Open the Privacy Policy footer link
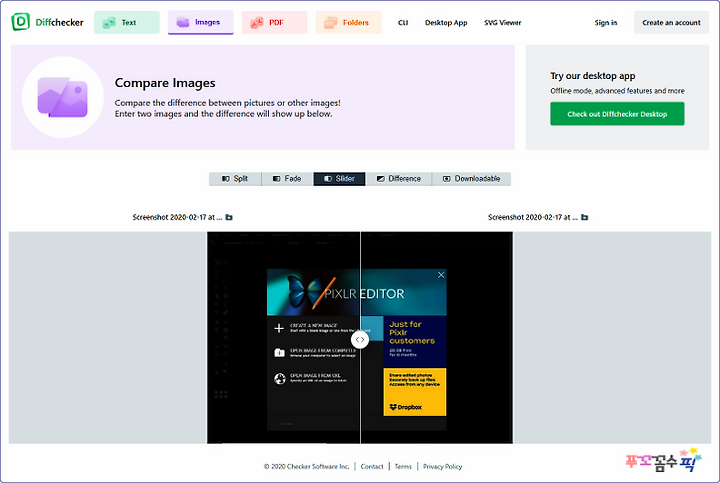This screenshot has width=720, height=483. pyautogui.click(x=443, y=466)
